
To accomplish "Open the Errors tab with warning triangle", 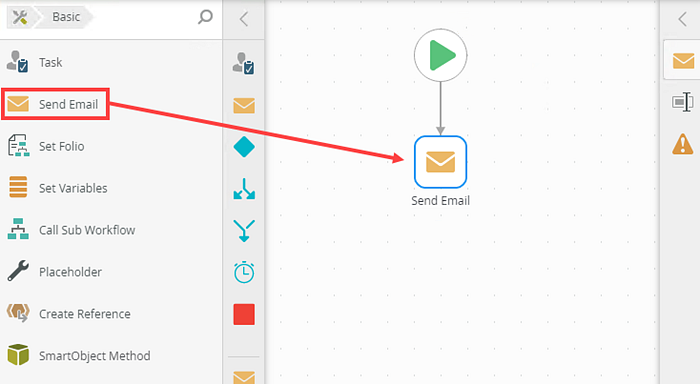I will tap(683, 144).
